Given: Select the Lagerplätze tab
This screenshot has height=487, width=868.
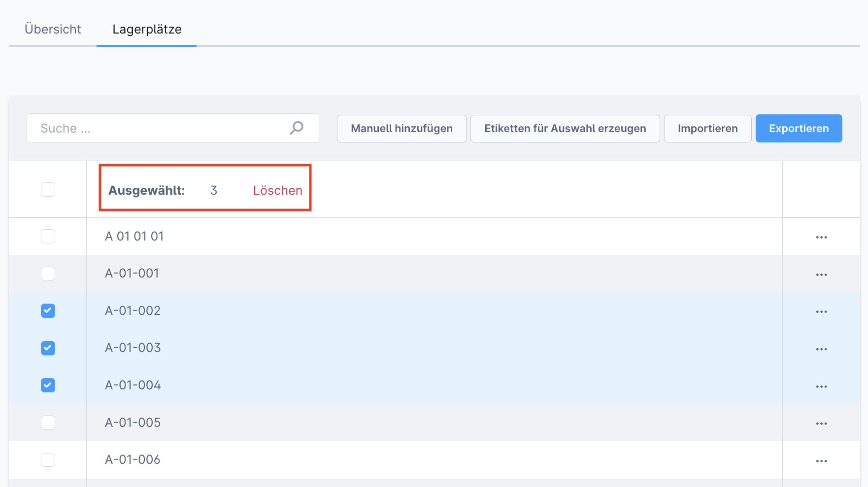Looking at the screenshot, I should click(147, 29).
